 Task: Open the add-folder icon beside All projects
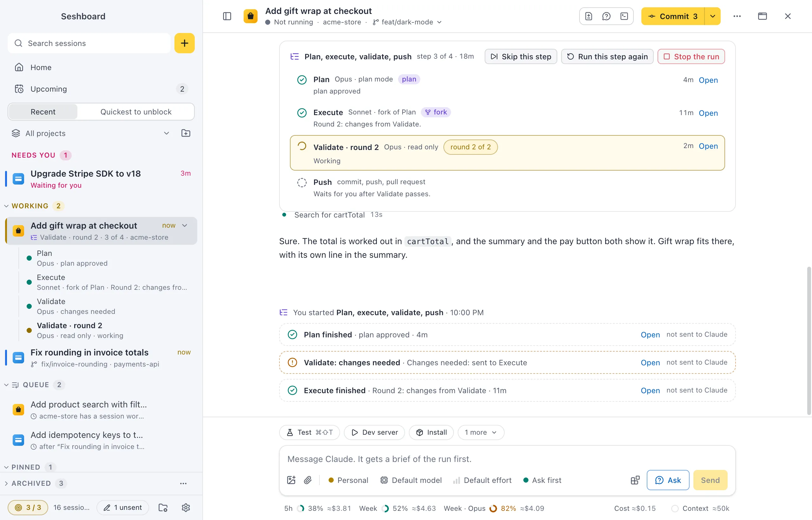[x=186, y=133]
